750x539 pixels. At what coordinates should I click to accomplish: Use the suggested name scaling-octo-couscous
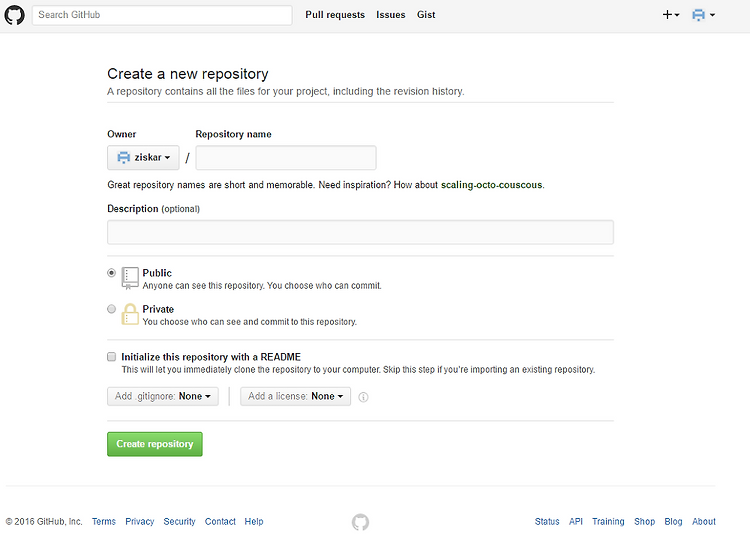[491, 185]
